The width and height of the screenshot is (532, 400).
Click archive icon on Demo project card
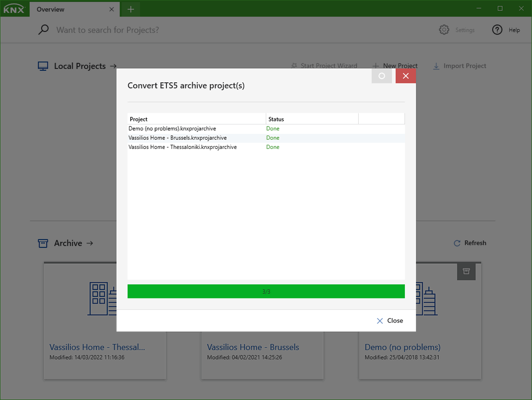[x=466, y=271]
